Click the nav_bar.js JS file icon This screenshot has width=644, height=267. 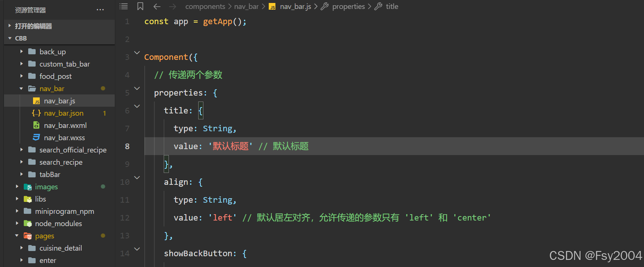click(36, 101)
